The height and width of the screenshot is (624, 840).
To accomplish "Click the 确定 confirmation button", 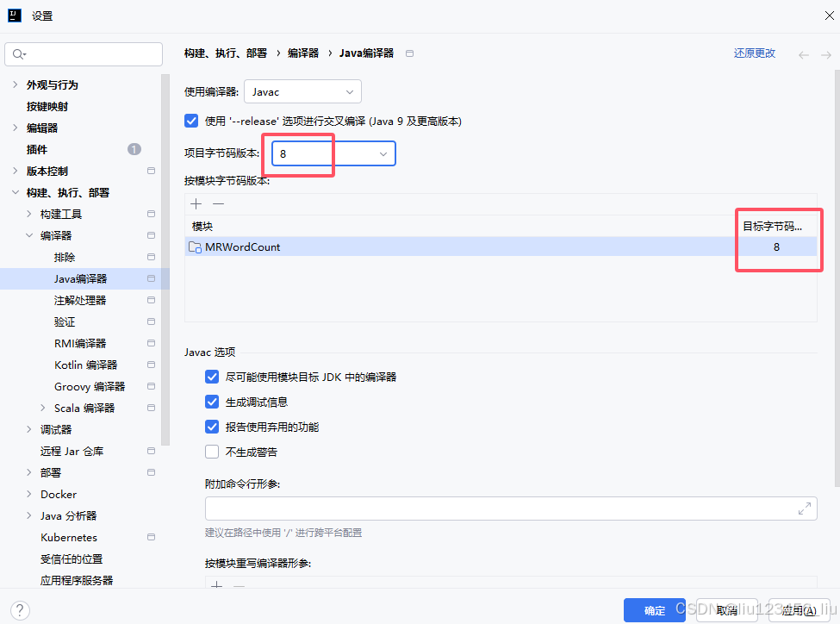I will pos(654,609).
